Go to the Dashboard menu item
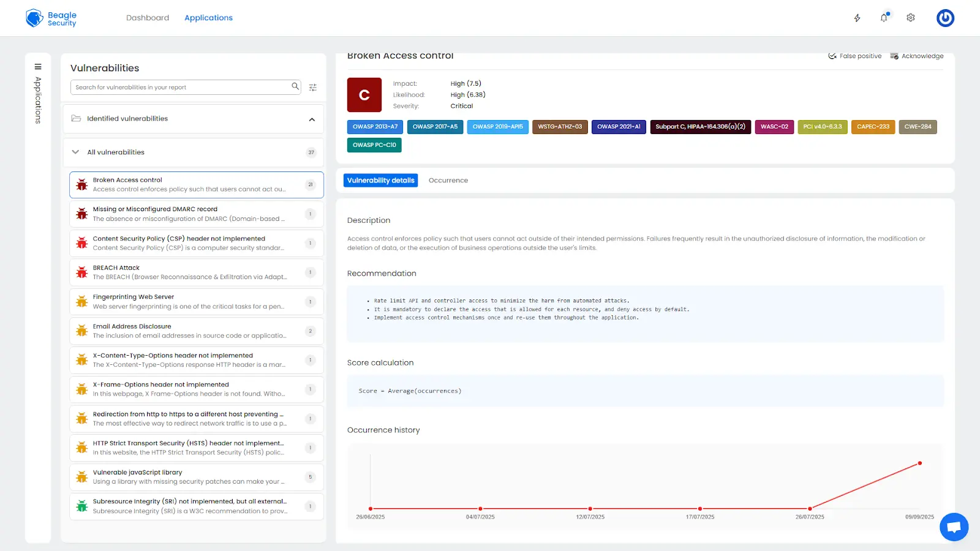The width and height of the screenshot is (980, 551). pyautogui.click(x=148, y=18)
